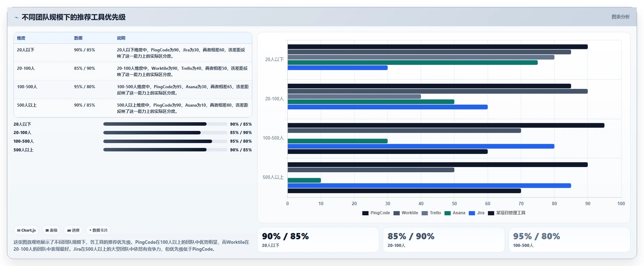The image size is (644, 266).
Task: Click the summary paragraph below the chips
Action: pyautogui.click(x=131, y=246)
